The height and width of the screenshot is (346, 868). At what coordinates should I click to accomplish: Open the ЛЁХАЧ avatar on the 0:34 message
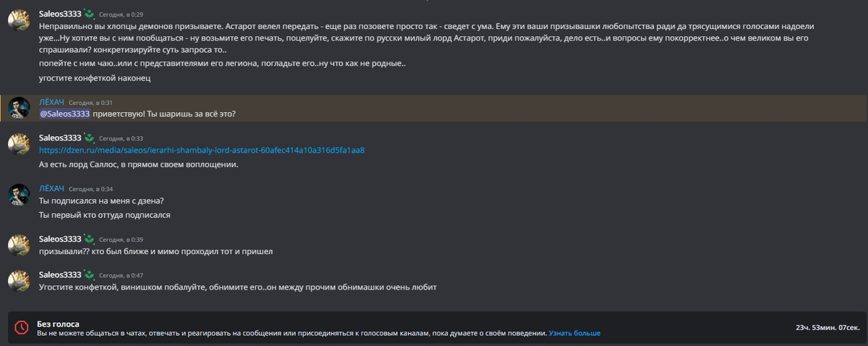coord(19,195)
